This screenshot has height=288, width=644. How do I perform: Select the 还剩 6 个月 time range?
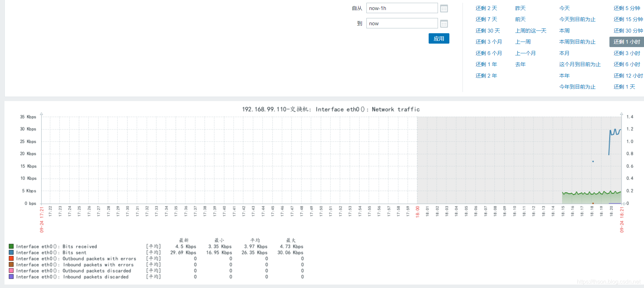coord(488,53)
